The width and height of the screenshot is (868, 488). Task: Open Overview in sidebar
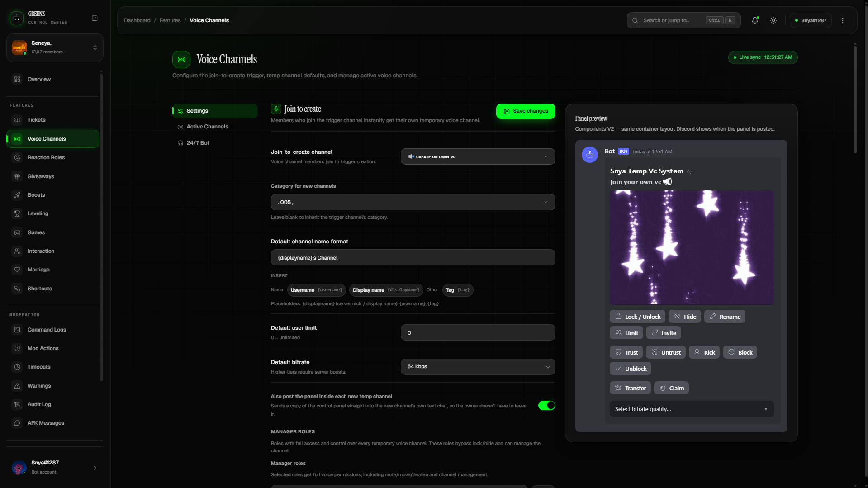53,79
